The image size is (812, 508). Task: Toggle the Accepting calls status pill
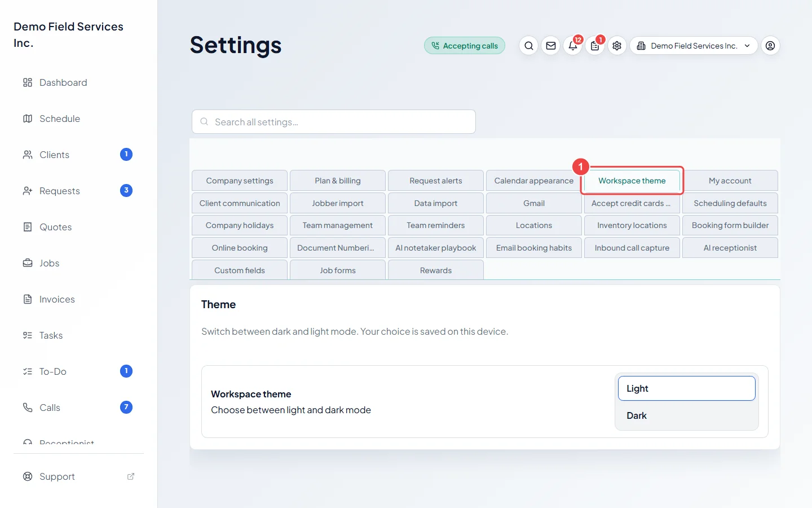(x=465, y=46)
